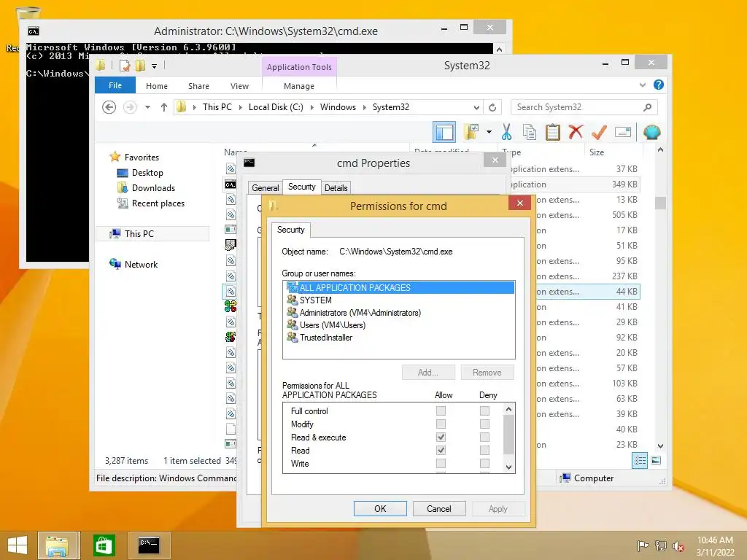The width and height of the screenshot is (747, 560).
Task: Click the red X Delete icon
Action: 576,131
